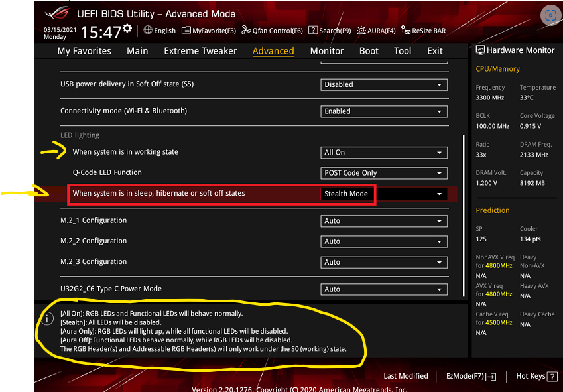
Task: Open Qfan Control(F6) fan icon
Action: tap(246, 30)
